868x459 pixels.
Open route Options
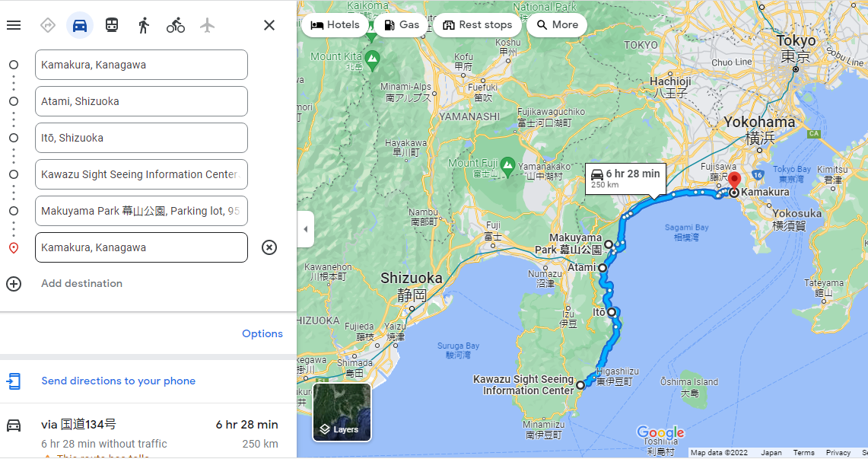(x=262, y=334)
